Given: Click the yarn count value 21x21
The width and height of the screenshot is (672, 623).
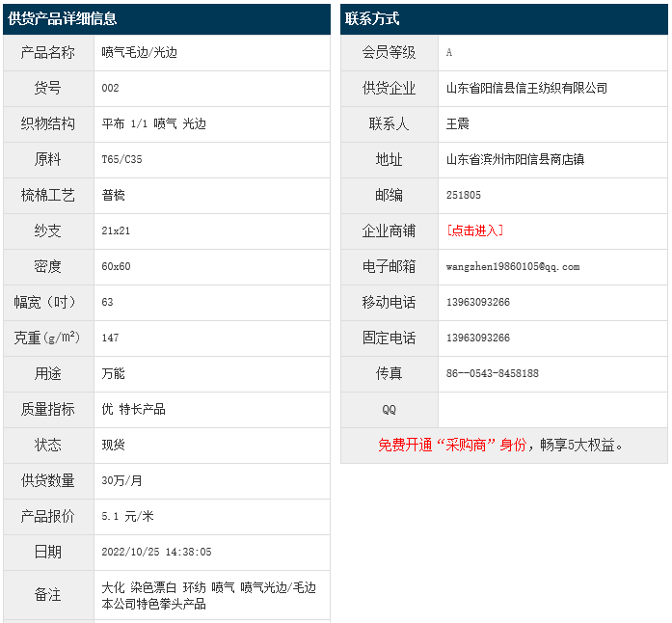Looking at the screenshot, I should point(116,230).
